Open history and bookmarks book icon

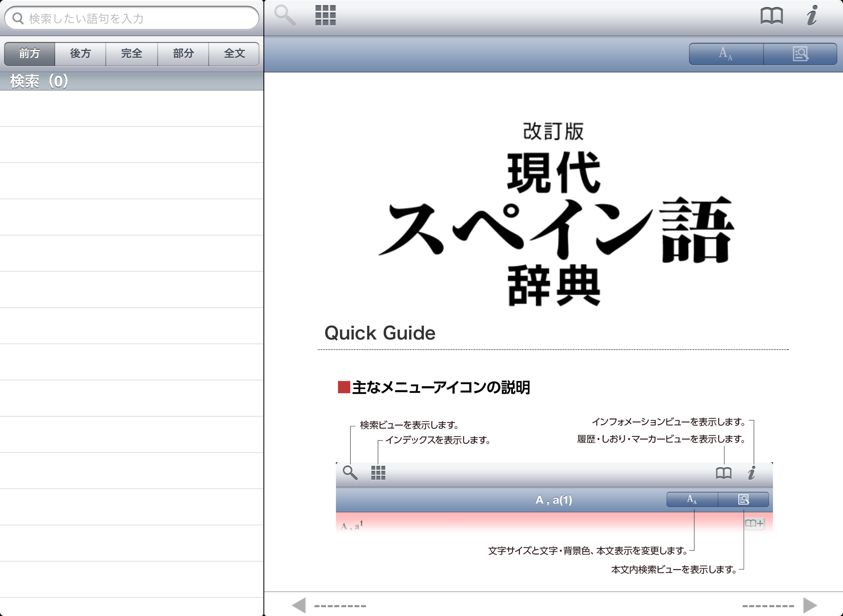[771, 16]
